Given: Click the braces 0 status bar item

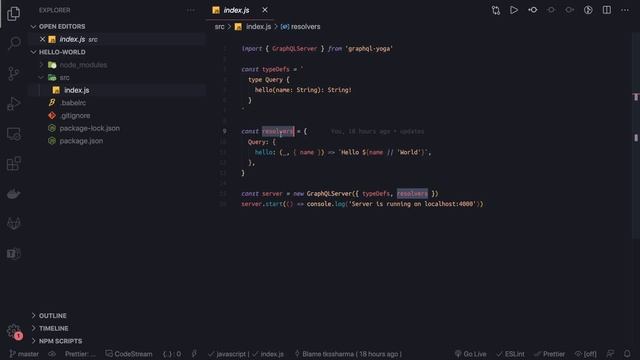Looking at the screenshot, I should (x=172, y=354).
